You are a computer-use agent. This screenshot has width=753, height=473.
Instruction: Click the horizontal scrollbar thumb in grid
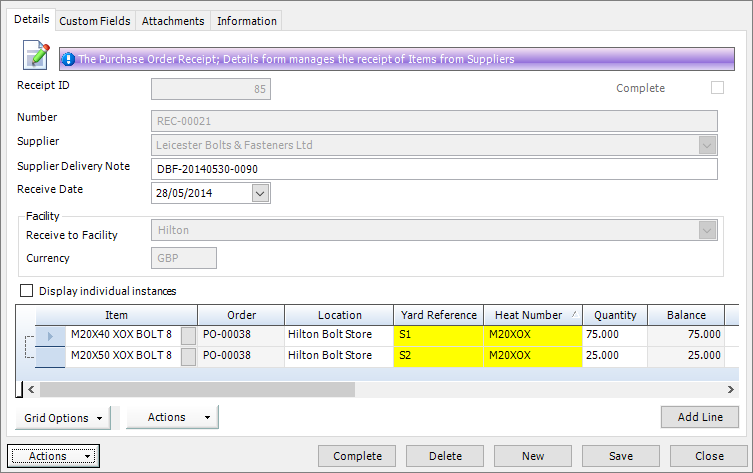195,390
